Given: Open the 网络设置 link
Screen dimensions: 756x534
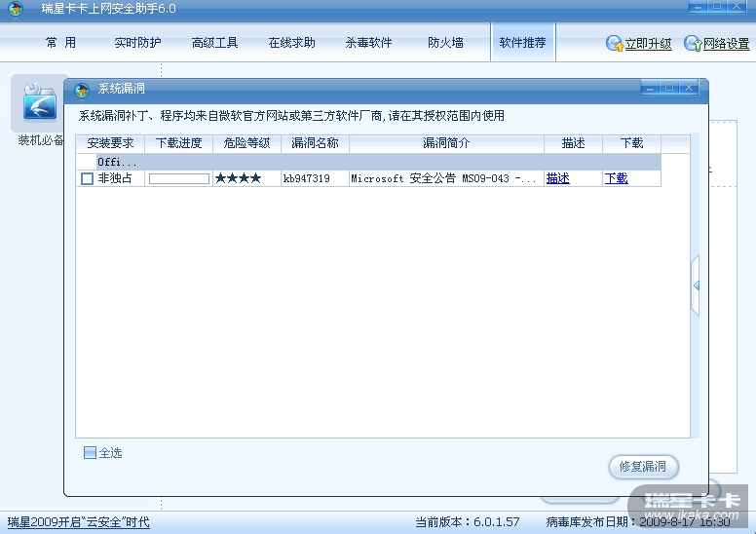Looking at the screenshot, I should click(x=726, y=44).
